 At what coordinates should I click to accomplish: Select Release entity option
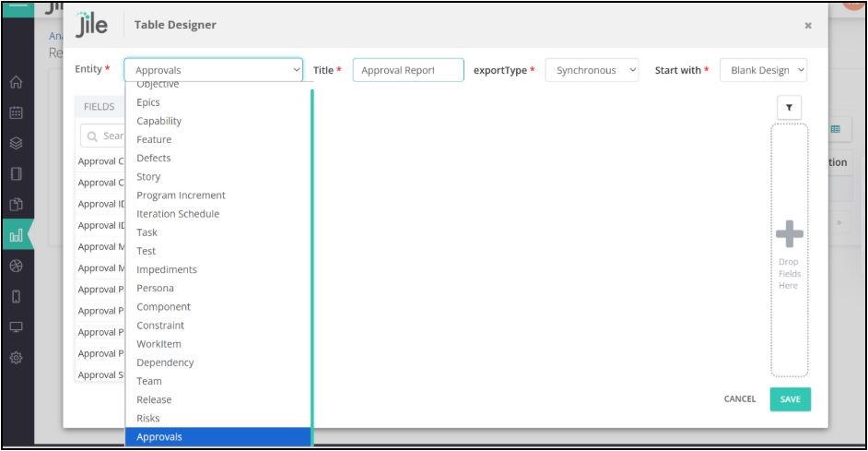tap(217, 399)
